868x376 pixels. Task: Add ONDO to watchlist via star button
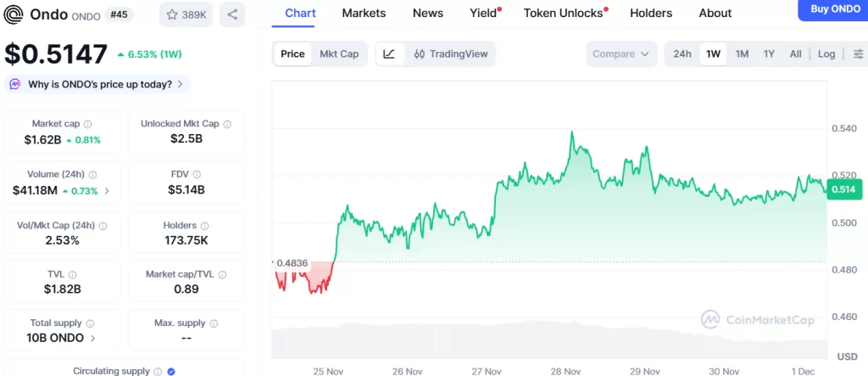pos(186,14)
